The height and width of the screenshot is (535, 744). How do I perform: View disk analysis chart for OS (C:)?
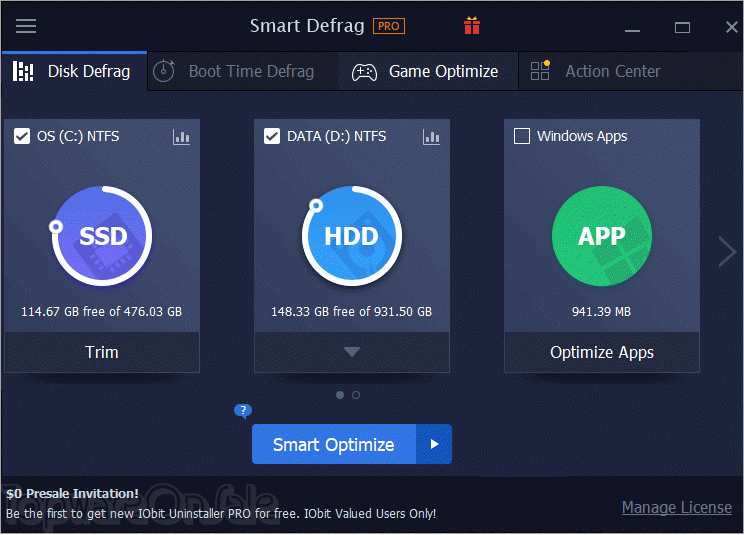[181, 137]
